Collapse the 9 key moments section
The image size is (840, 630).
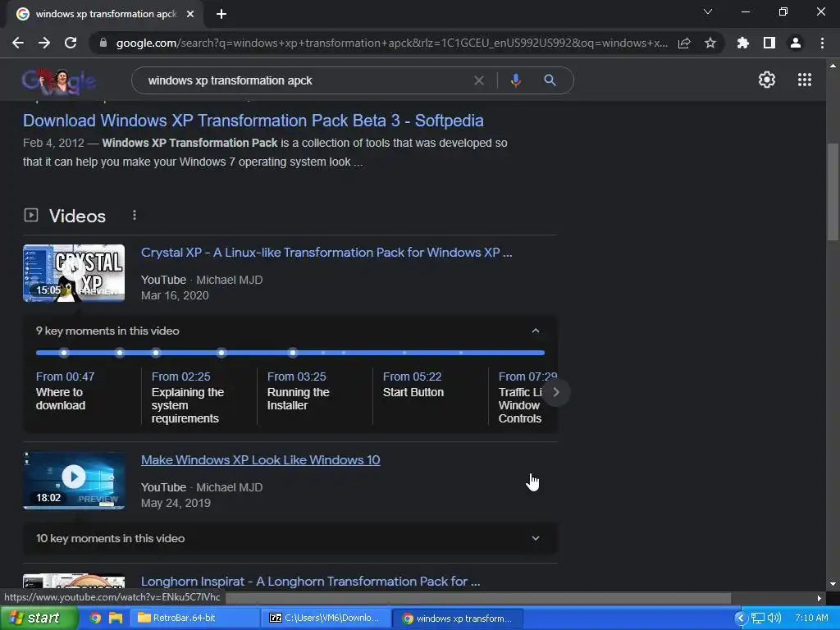point(535,331)
